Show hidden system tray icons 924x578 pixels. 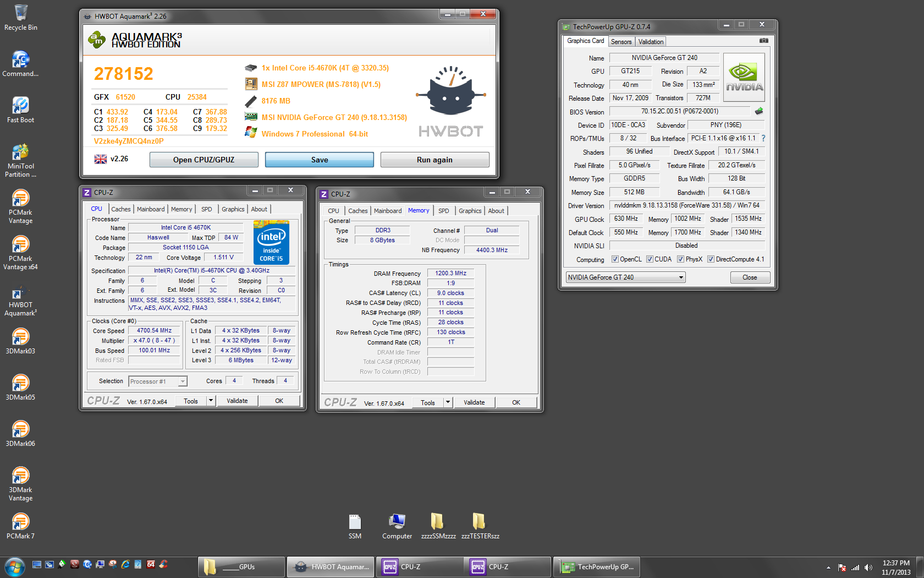click(828, 568)
